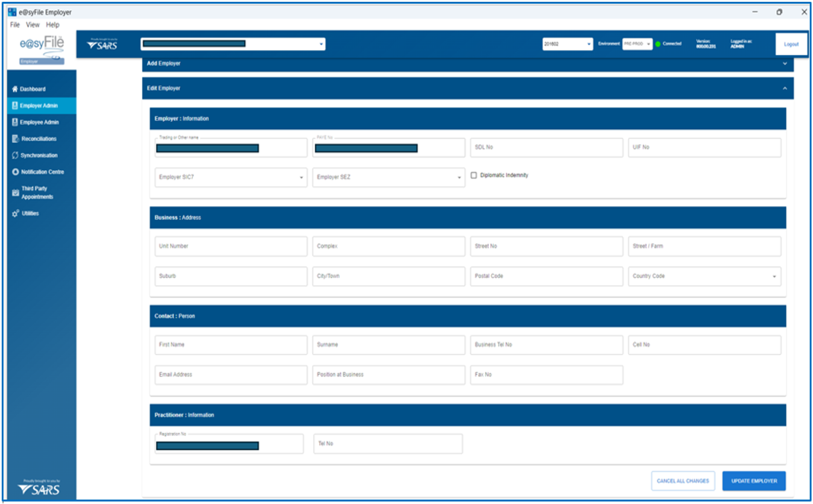
Task: Expand the Add Employer section chevron
Action: [x=785, y=63]
